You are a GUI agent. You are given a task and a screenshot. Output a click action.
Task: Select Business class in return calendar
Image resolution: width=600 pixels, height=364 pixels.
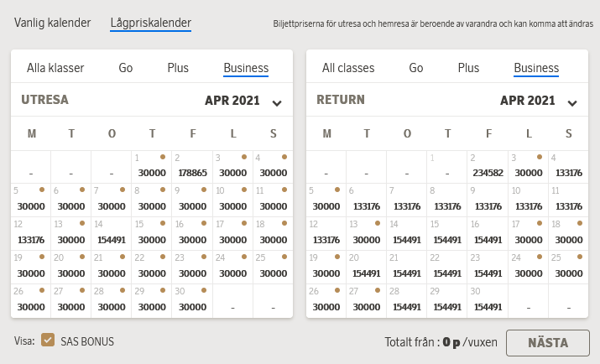point(536,68)
